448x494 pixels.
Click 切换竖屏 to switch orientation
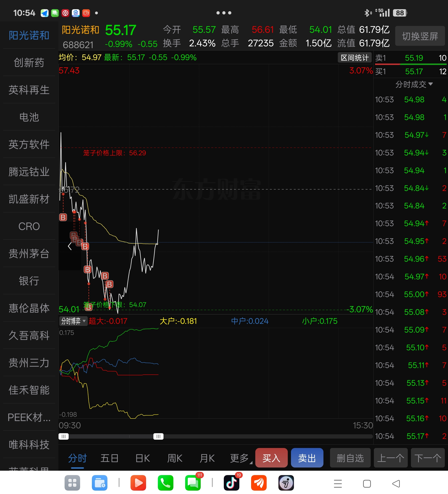point(420,36)
